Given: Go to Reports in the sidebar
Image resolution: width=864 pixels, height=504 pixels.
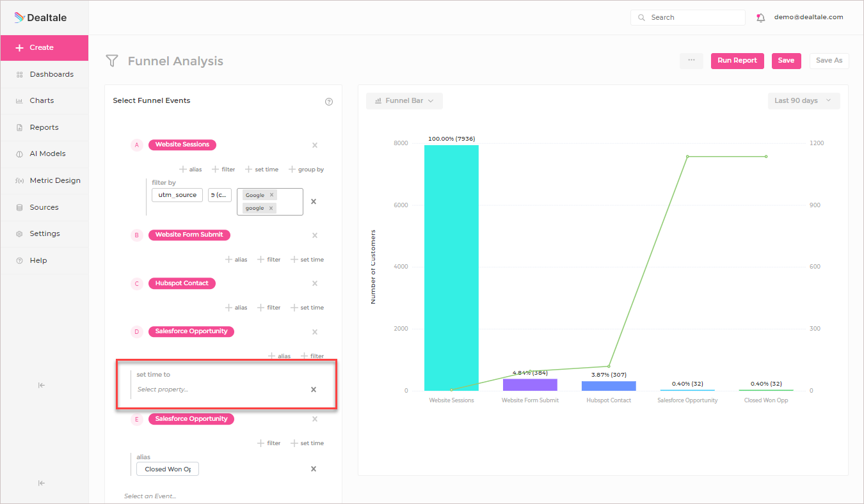Looking at the screenshot, I should [x=44, y=127].
